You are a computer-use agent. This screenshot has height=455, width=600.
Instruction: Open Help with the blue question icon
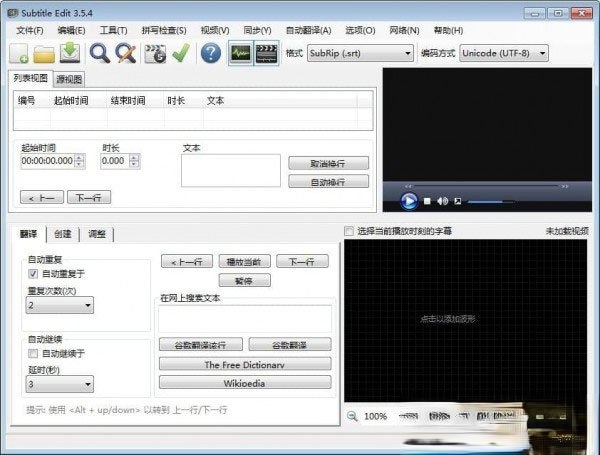211,53
